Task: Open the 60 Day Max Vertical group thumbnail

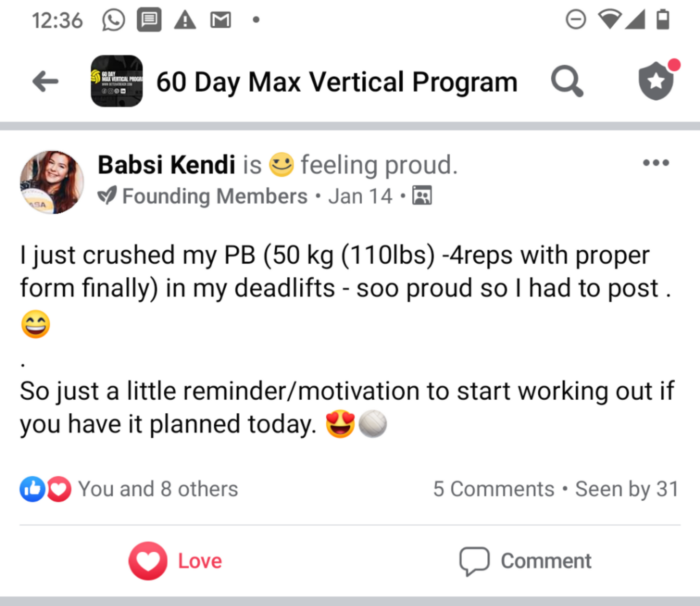Action: (x=117, y=81)
